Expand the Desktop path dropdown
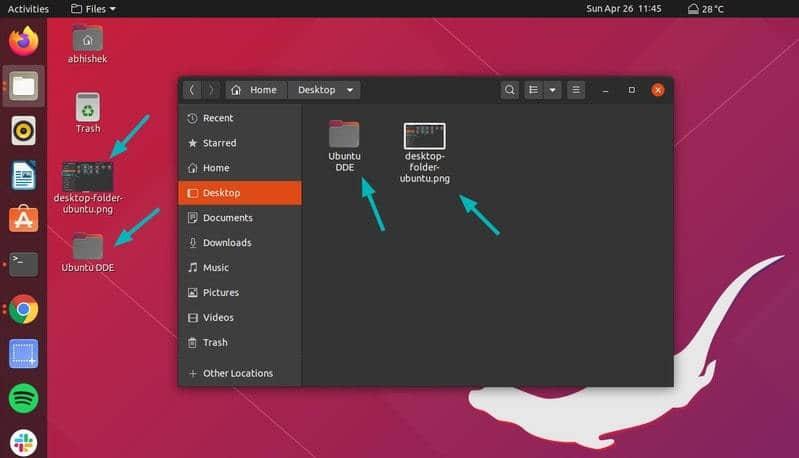 350,90
